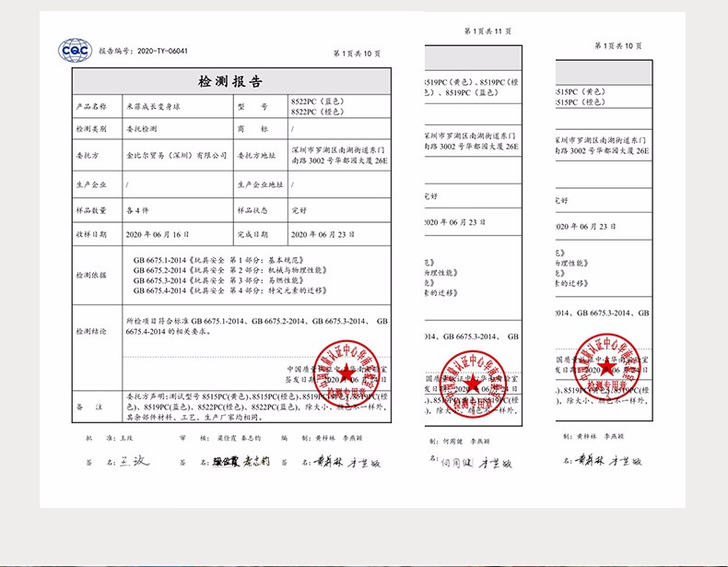Click model 8522PC（蓝色）in first report
The width and height of the screenshot is (728, 567).
[318, 101]
